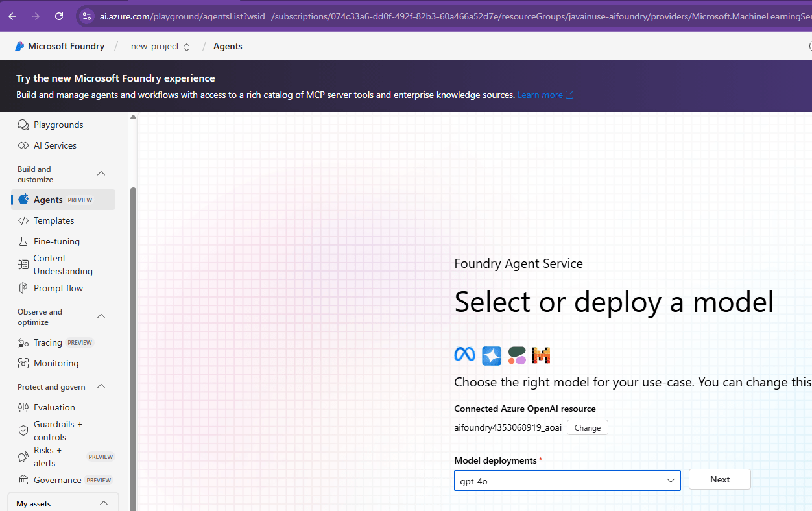Select the Mistral model provider icon
Viewport: 812px width, 511px height.
point(541,355)
